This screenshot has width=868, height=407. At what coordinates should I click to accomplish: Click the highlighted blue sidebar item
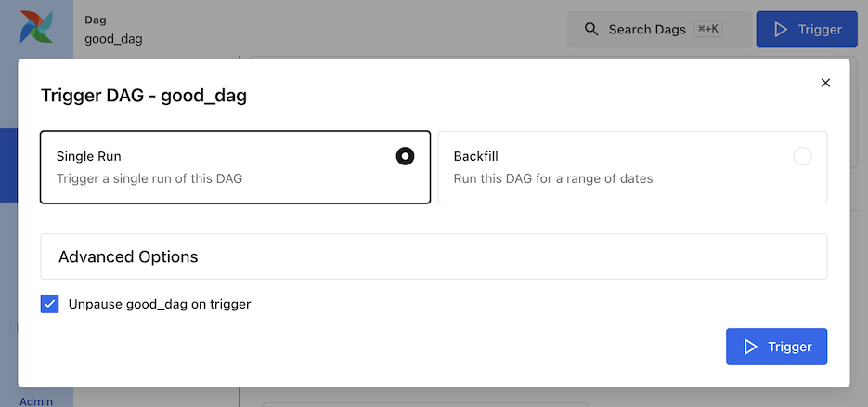pyautogui.click(x=8, y=165)
